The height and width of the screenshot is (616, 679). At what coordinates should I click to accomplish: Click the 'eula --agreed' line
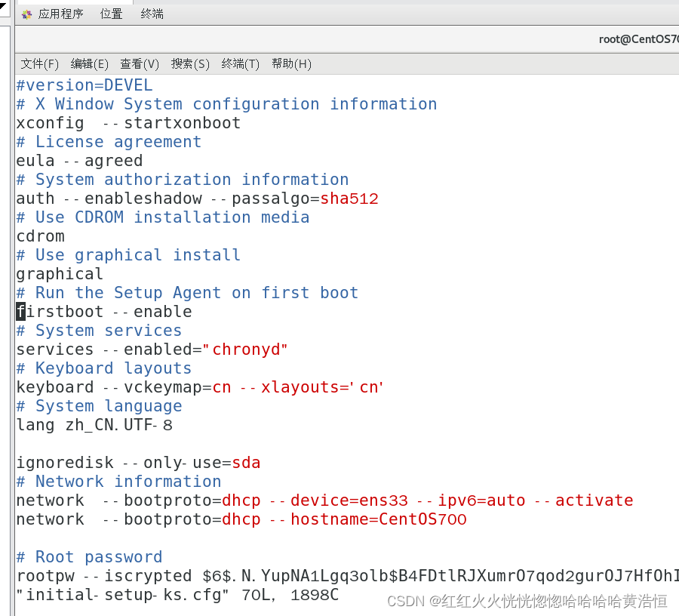(79, 161)
